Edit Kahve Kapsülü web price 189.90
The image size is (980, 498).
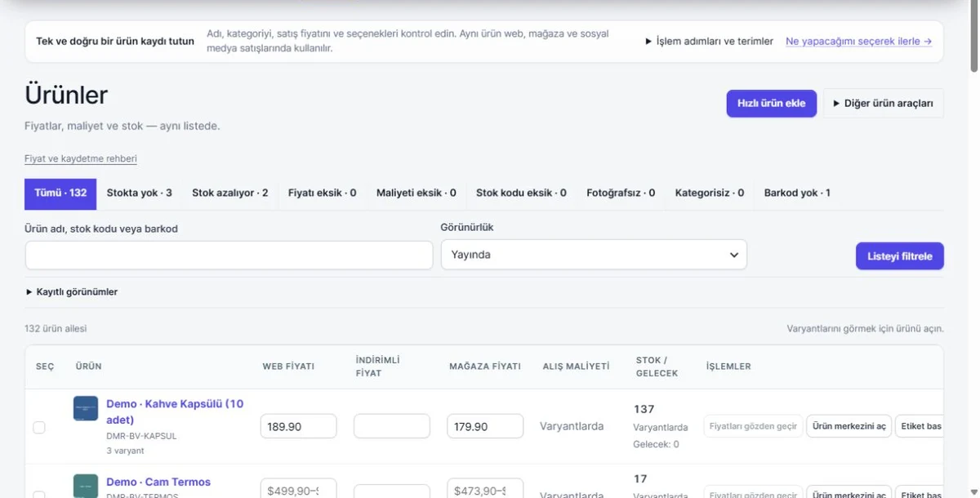point(299,426)
